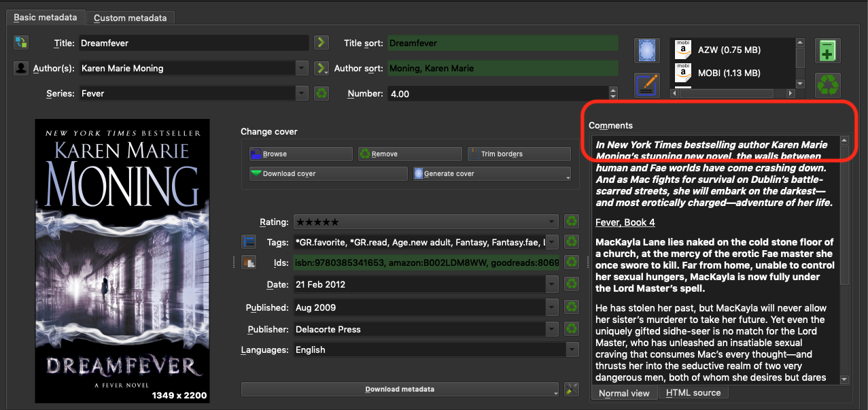This screenshot has height=410, width=868.
Task: Remove selected format with large recycle icon
Action: point(828,86)
